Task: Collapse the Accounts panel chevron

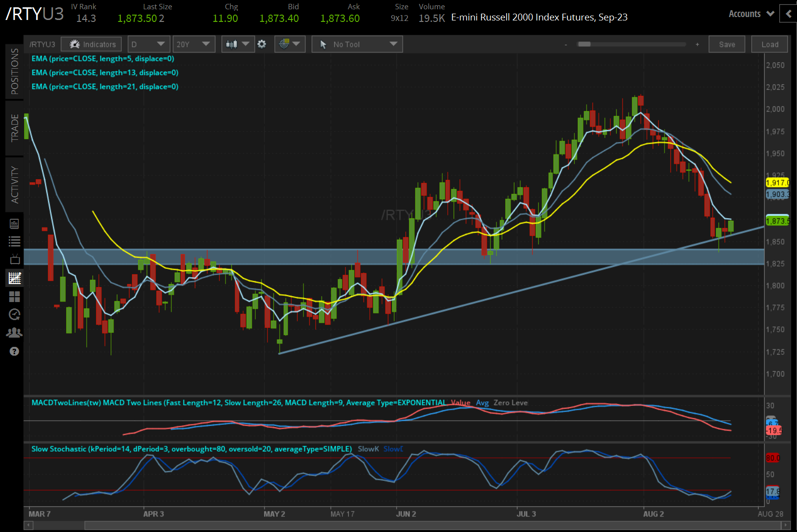Action: [x=788, y=14]
